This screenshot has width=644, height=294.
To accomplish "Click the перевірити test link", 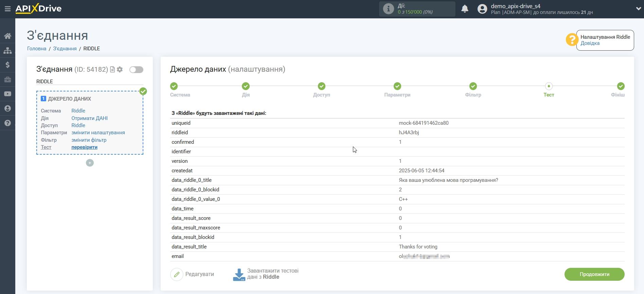I will coord(84,147).
